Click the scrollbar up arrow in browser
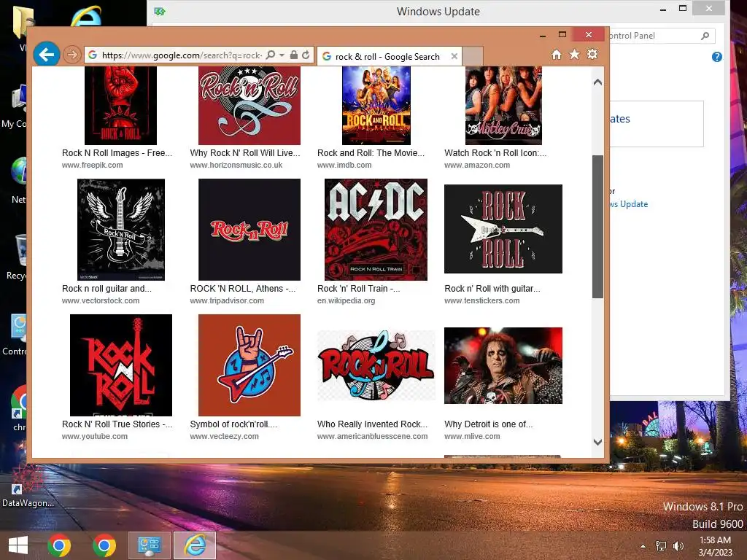The width and height of the screenshot is (747, 560). click(x=598, y=82)
